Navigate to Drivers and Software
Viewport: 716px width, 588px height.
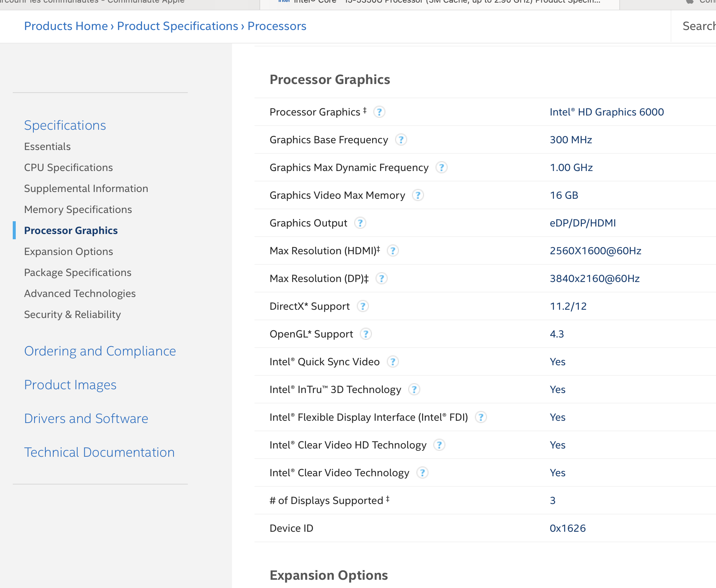(x=86, y=419)
